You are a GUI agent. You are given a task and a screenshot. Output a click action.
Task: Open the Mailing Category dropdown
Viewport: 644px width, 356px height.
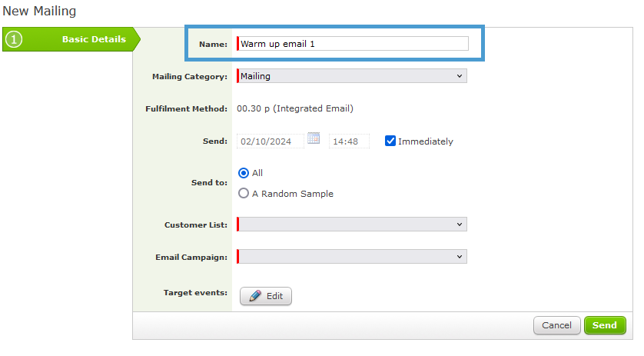352,76
